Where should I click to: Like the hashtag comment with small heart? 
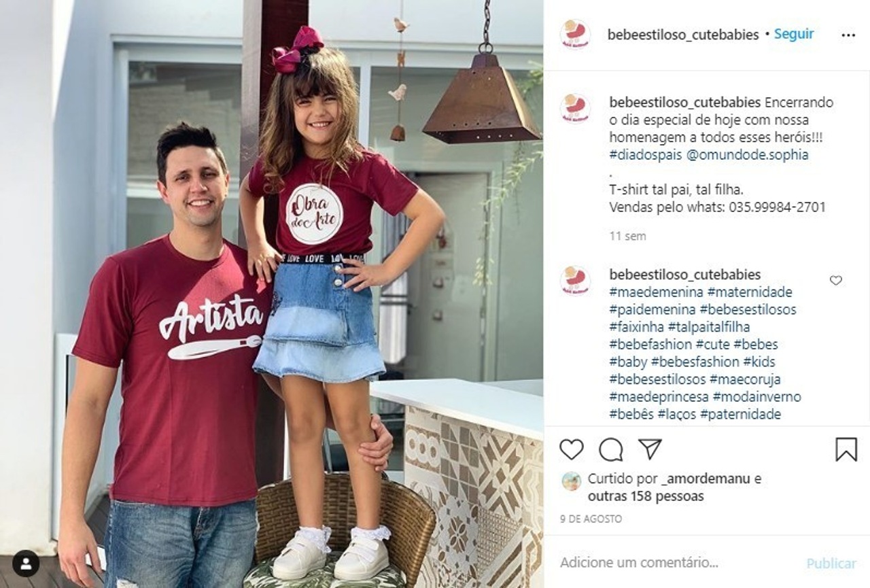pos(836,280)
